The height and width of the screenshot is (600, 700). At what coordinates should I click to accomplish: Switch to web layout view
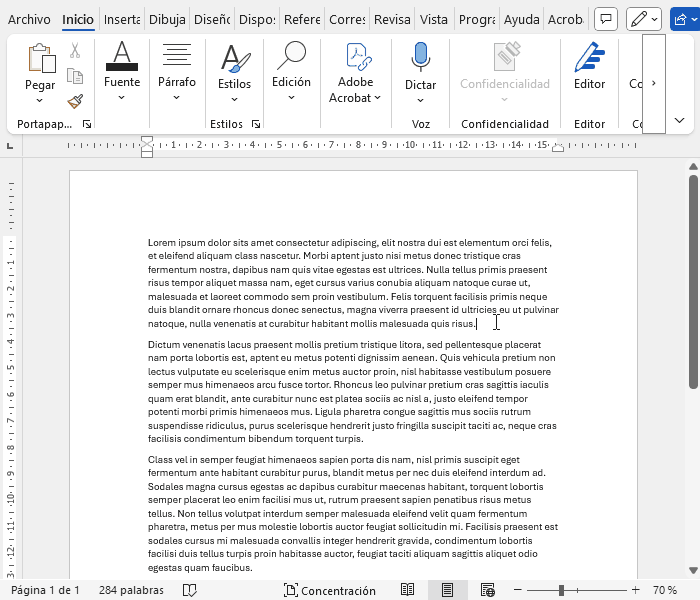pos(487,590)
